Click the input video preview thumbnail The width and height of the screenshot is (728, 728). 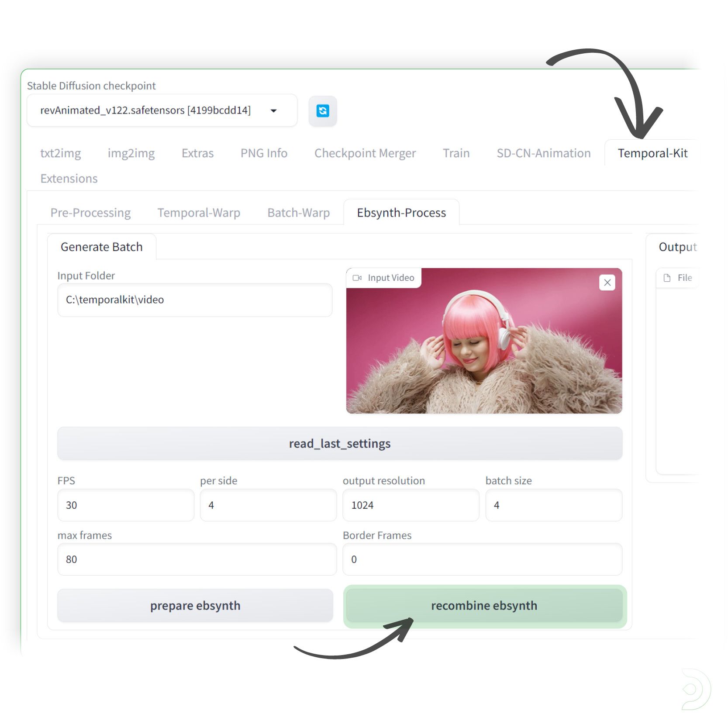point(484,341)
